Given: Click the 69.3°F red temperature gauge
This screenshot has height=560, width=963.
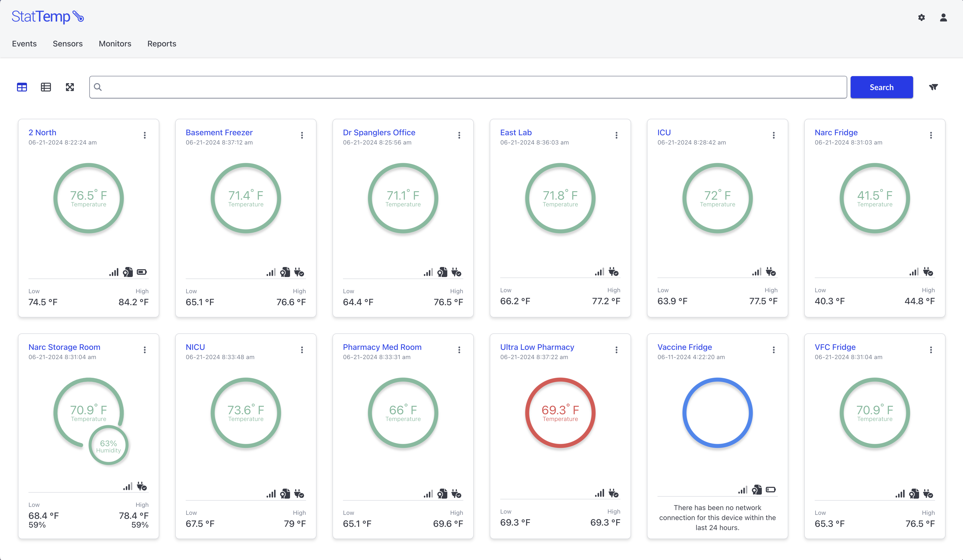Looking at the screenshot, I should click(560, 413).
